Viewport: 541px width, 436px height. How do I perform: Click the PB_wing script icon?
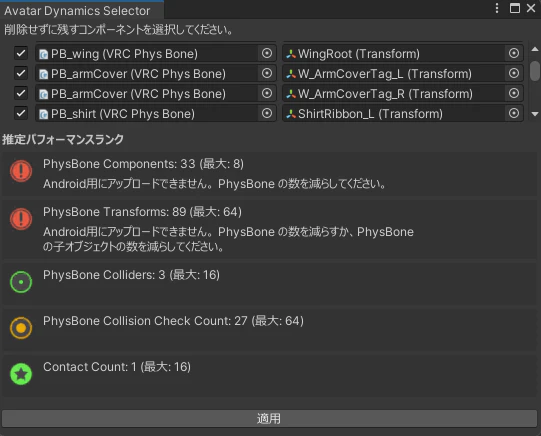pos(43,54)
